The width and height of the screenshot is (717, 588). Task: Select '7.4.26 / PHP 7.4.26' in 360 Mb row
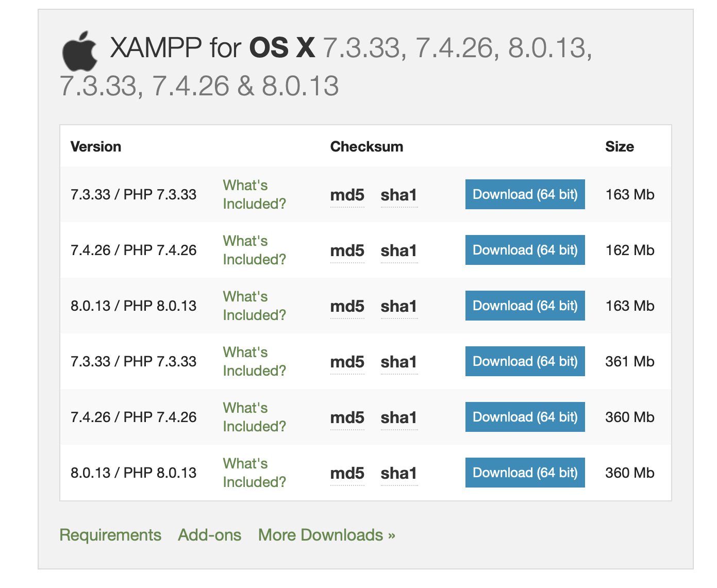[x=134, y=417]
